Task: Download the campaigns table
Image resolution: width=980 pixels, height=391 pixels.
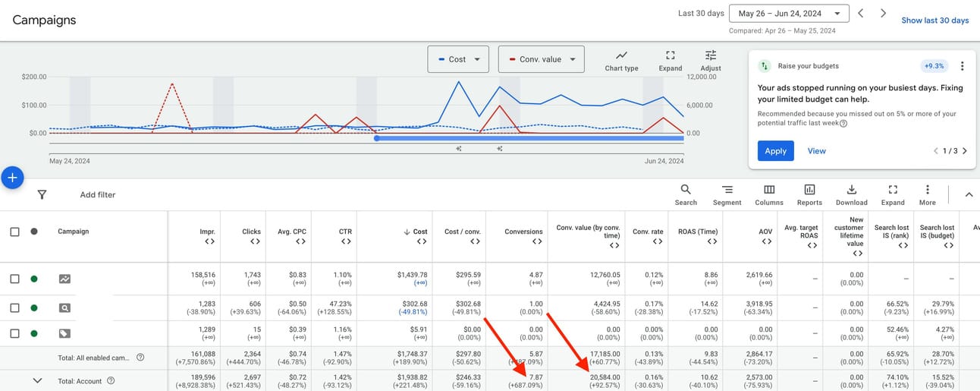Action: (x=851, y=195)
